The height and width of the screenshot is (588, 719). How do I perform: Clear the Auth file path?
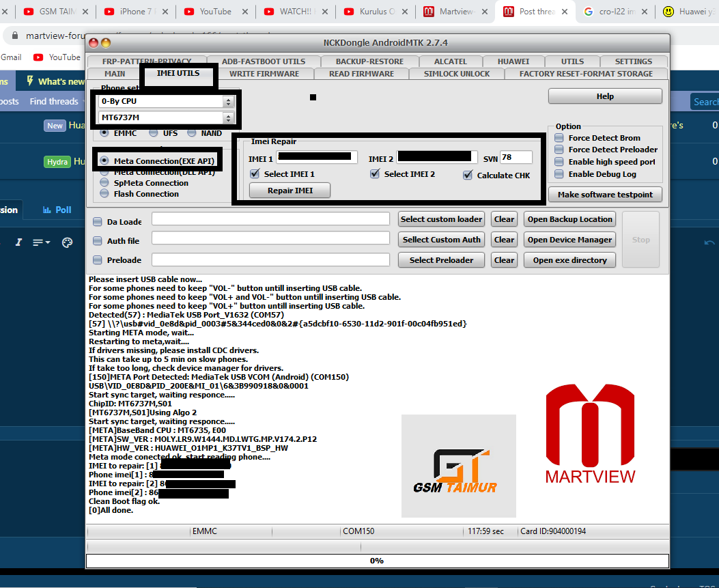coord(505,240)
